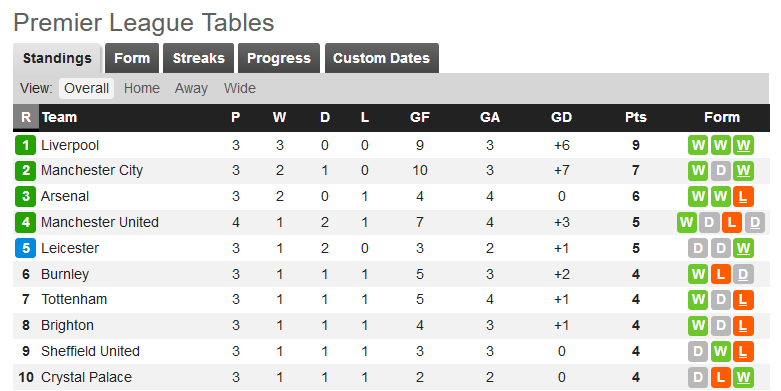Open the Tottenham team link
This screenshot has height=391, width=781.
(74, 299)
